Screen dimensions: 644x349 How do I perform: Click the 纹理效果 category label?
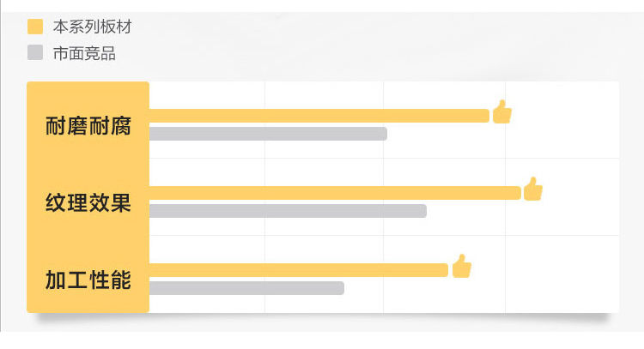coord(88,203)
